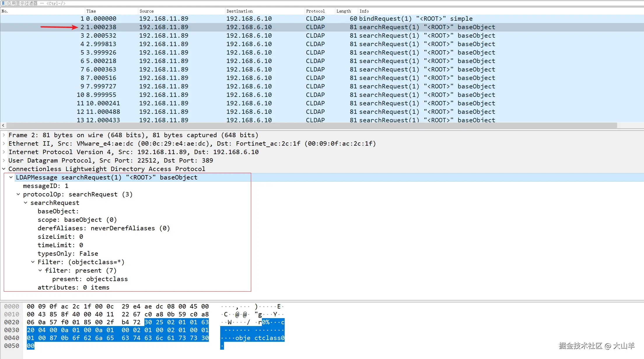The width and height of the screenshot is (644, 359).
Task: Select the sizeLimit: 0 field
Action: pos(60,237)
